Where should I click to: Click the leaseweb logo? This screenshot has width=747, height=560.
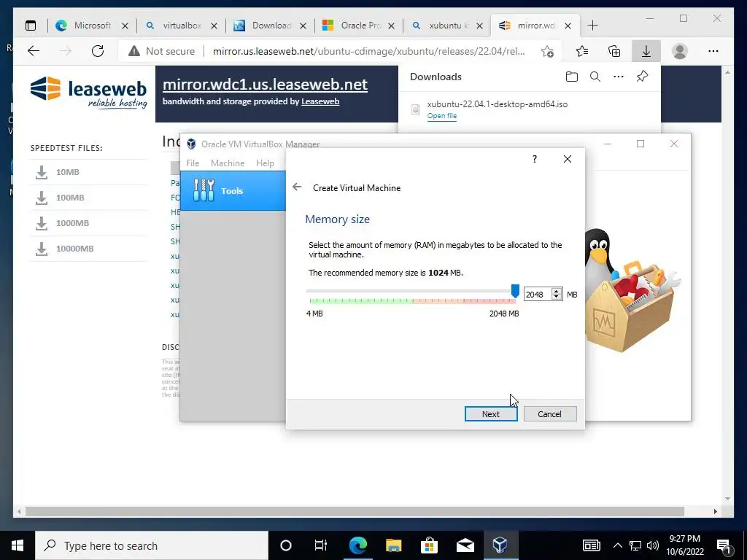[88, 92]
